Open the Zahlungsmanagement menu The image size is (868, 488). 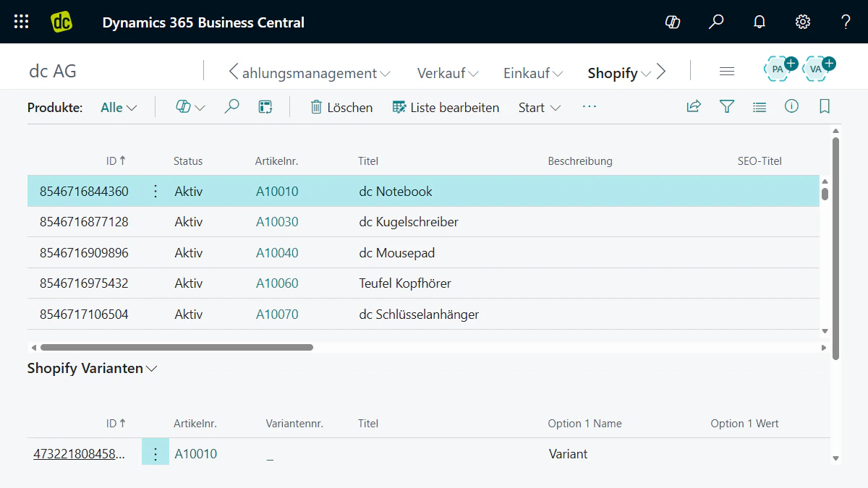(x=316, y=73)
